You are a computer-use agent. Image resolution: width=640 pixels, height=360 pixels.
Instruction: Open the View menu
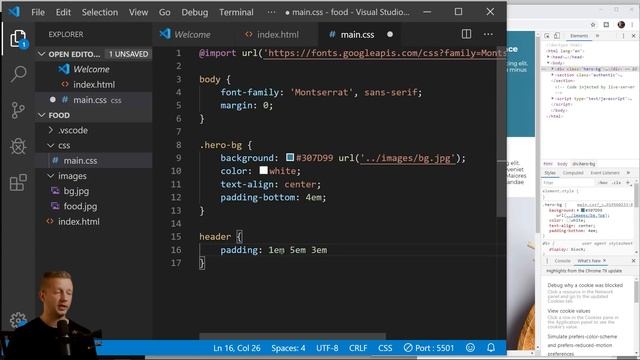[x=138, y=12]
